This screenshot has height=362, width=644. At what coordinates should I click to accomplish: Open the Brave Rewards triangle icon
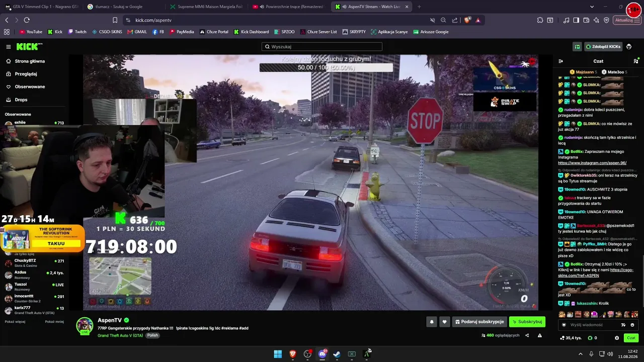tap(478, 20)
